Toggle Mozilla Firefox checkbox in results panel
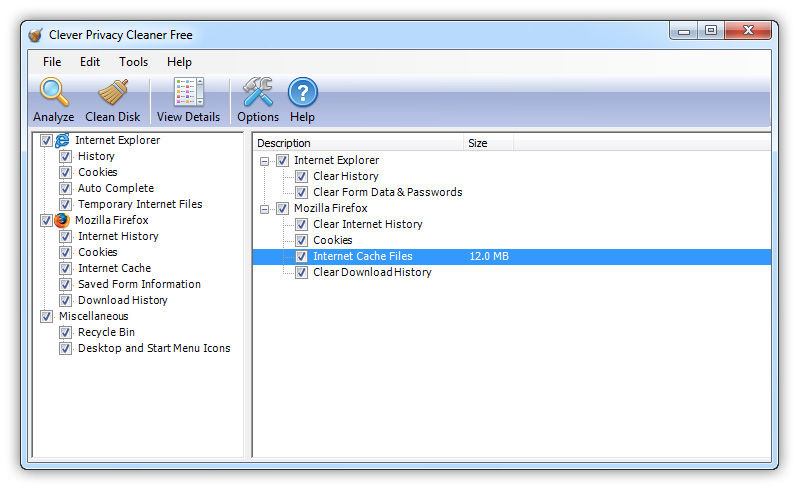The height and width of the screenshot is (490, 799). click(283, 208)
